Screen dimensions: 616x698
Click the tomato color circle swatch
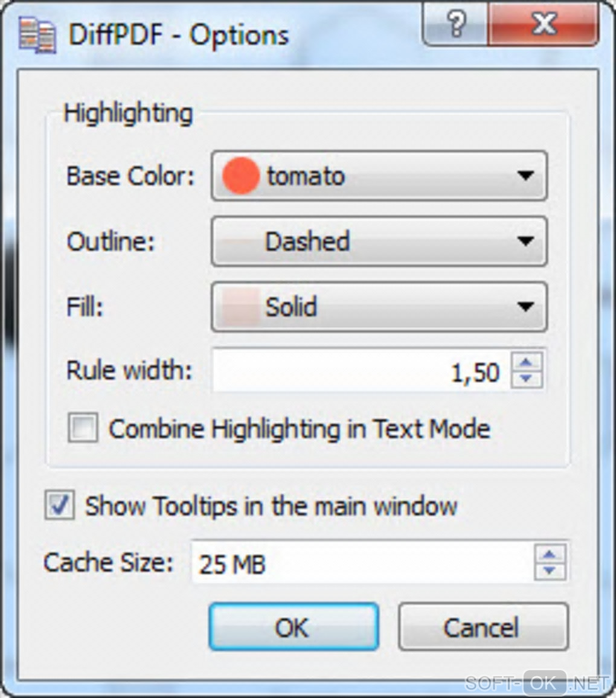point(240,176)
